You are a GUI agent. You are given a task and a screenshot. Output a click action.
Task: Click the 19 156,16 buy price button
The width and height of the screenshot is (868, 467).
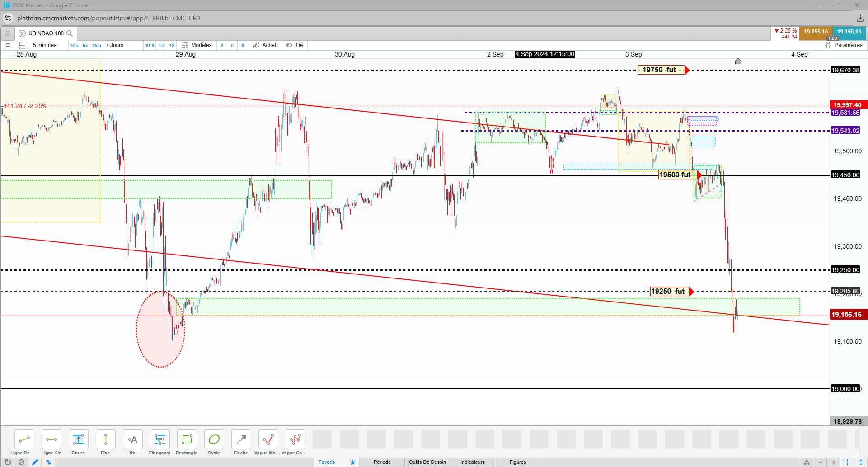pos(849,33)
